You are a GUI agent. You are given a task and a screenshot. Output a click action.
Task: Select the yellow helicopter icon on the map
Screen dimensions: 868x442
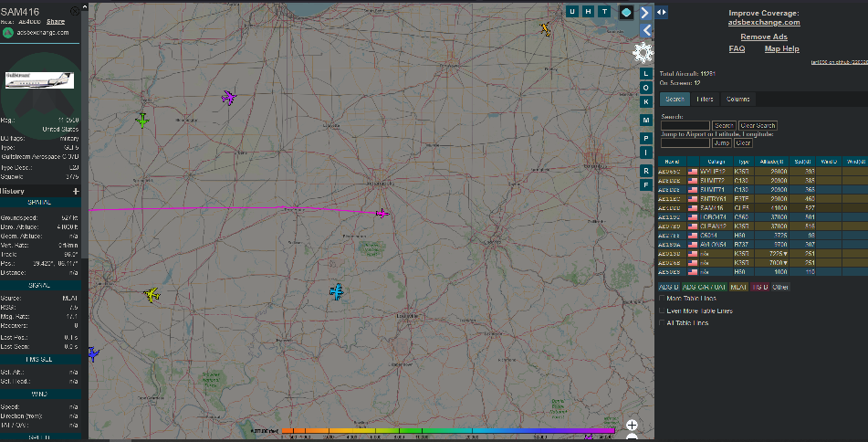[152, 295]
